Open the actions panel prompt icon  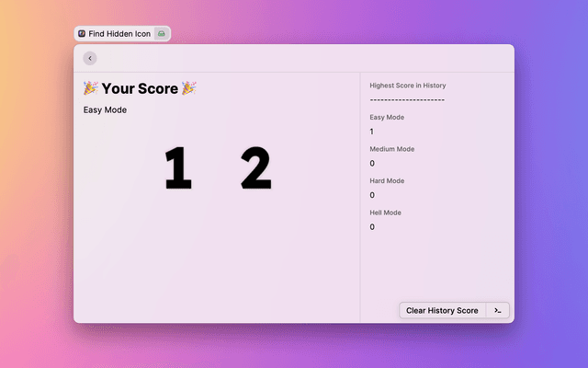tap(497, 310)
